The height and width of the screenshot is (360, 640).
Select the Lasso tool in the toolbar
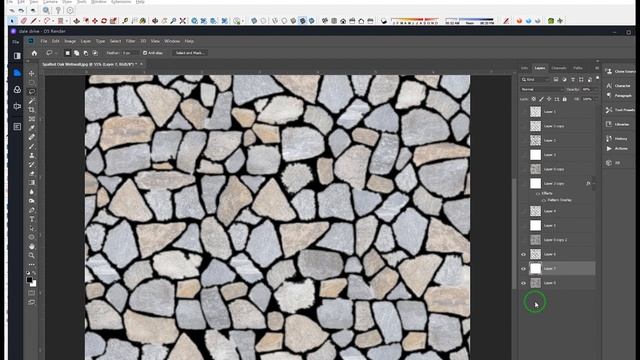pos(31,91)
